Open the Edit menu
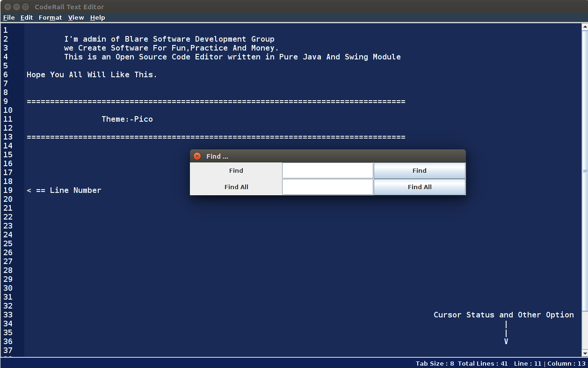The height and width of the screenshot is (368, 588). point(27,17)
